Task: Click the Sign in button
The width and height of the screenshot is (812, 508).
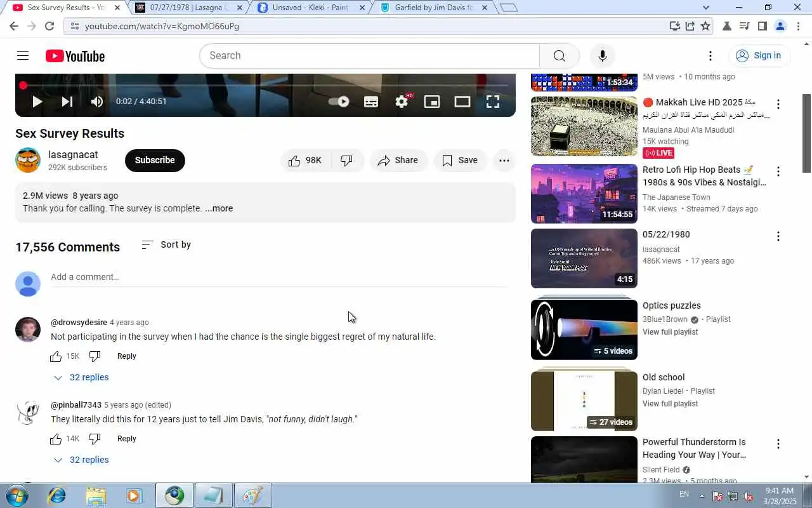Action: coord(759,56)
